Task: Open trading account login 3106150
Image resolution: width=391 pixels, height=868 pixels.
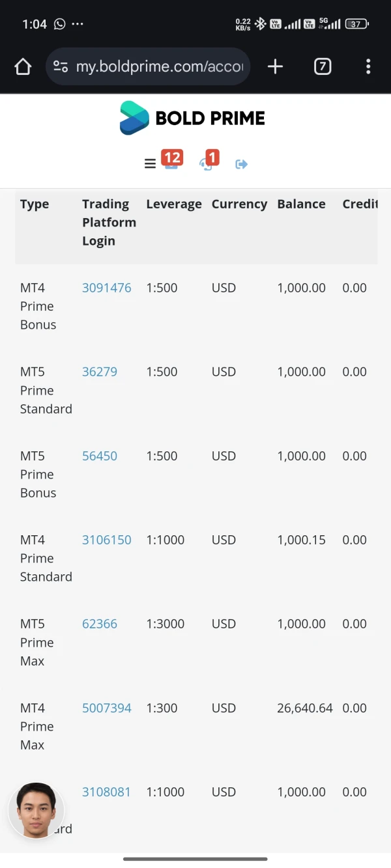Action: tap(106, 540)
